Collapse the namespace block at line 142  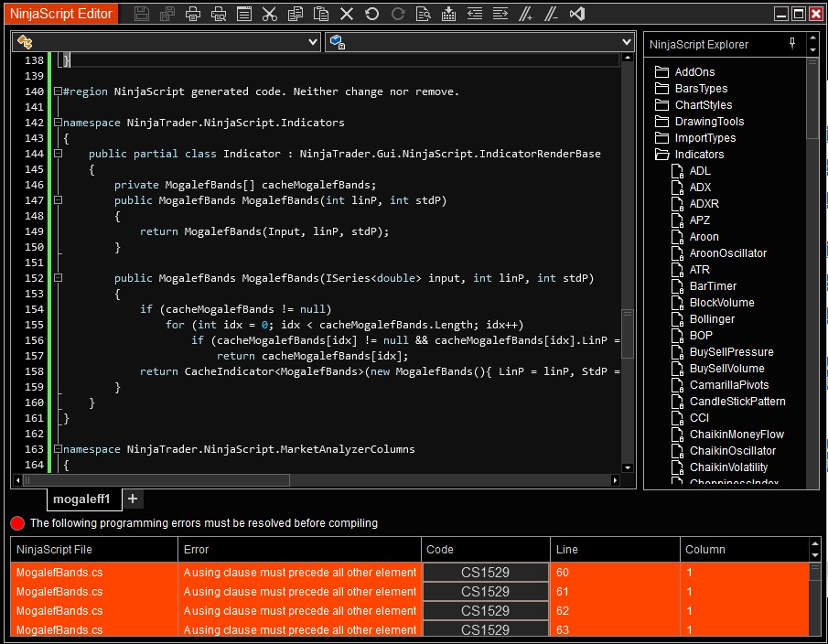point(59,123)
